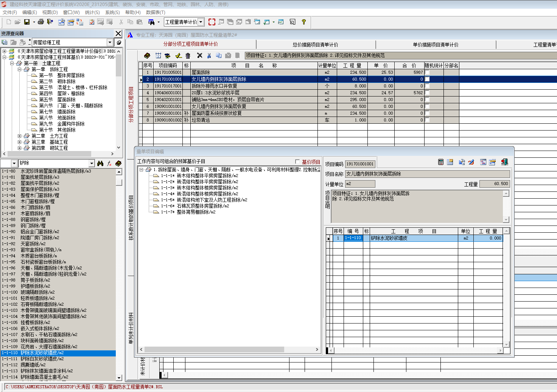Click the Print icon in main toolbar
Image resolution: width=557 pixels, height=392 pixels.
(41, 22)
